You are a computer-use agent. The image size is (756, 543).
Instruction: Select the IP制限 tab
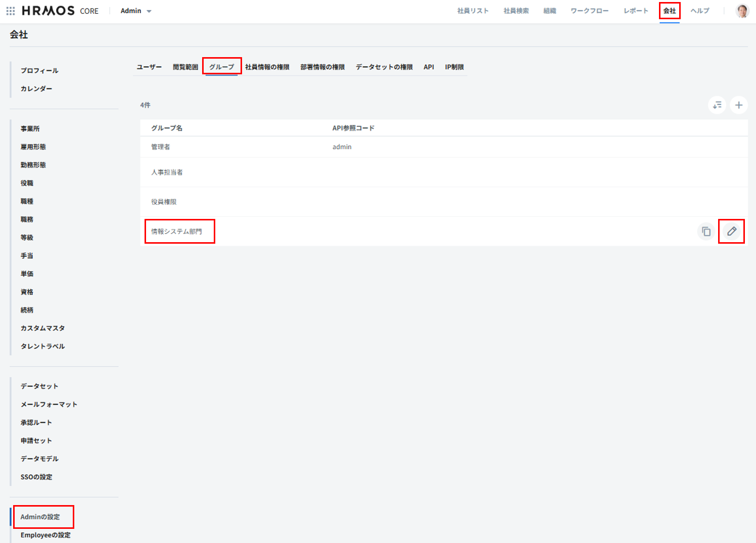454,67
